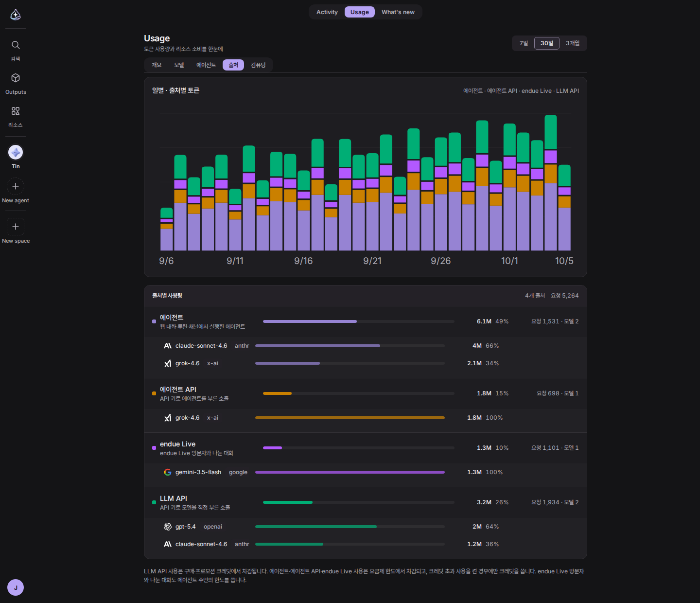Open the What's new tab
The height and width of the screenshot is (603, 700).
[x=398, y=12]
